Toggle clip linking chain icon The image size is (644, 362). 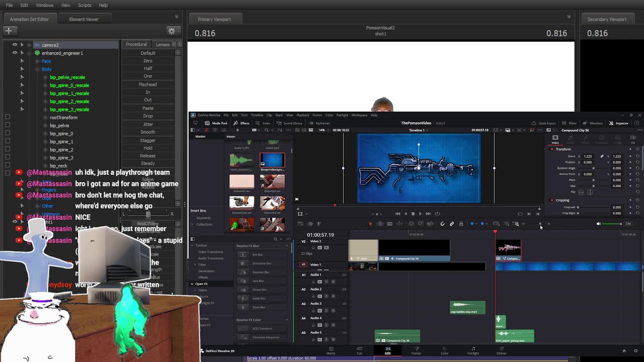pyautogui.click(x=452, y=224)
